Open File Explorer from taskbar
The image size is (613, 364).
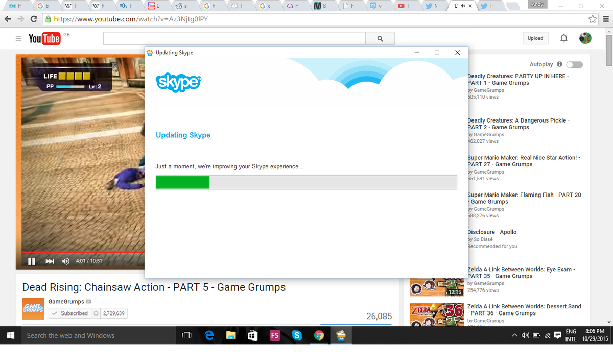tap(231, 335)
